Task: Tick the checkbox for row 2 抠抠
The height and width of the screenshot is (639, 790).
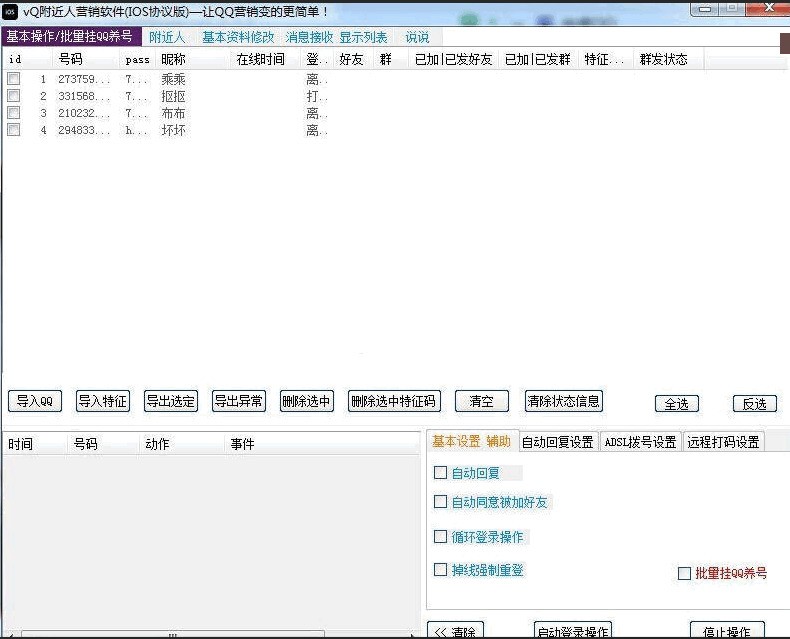Action: click(x=14, y=96)
